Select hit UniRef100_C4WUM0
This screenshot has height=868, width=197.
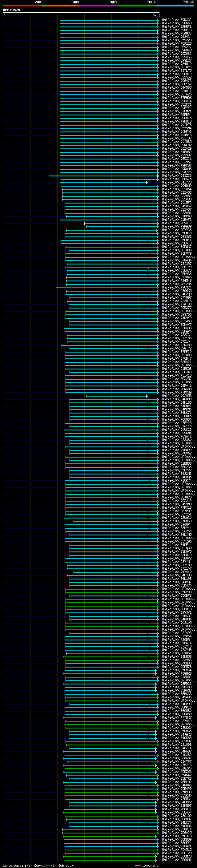[177, 399]
